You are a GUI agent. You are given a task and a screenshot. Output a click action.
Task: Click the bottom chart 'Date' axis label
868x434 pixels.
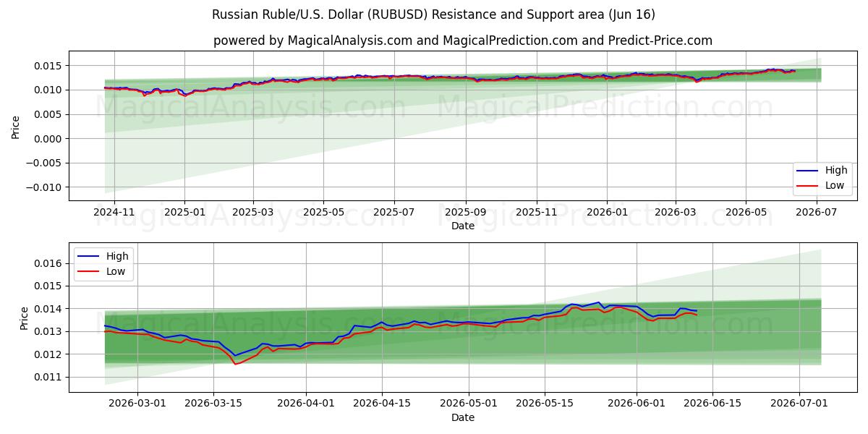463,417
